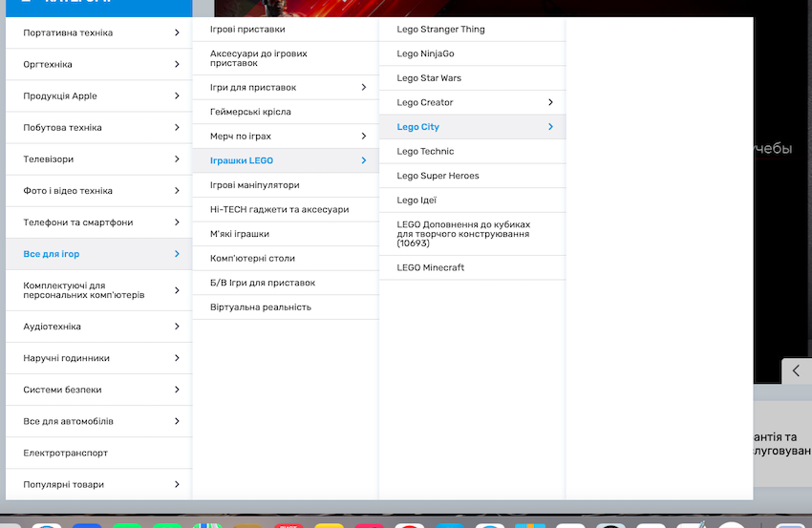This screenshot has height=528, width=812.
Task: Open Lego Stranger Thing item
Action: 472,29
